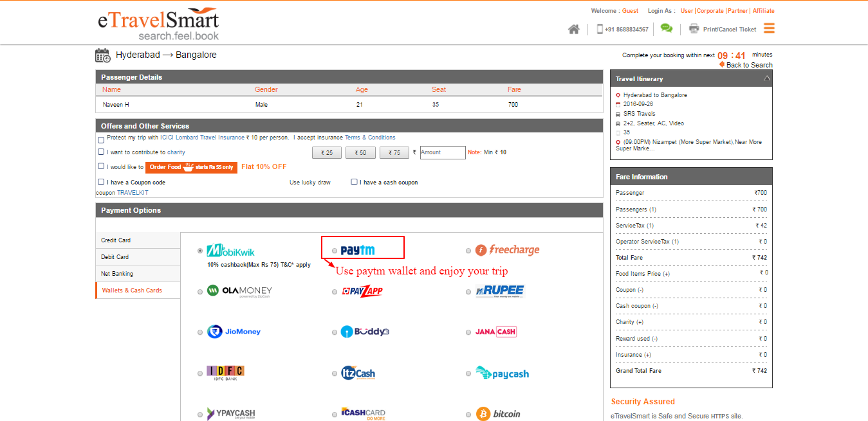The width and height of the screenshot is (868, 421).
Task: Click the YPayCash logo
Action: coord(230,413)
